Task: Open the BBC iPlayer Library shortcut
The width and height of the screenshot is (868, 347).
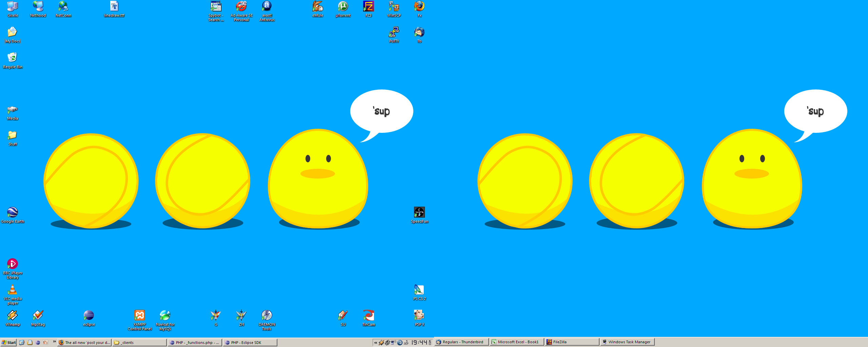Action: click(13, 269)
